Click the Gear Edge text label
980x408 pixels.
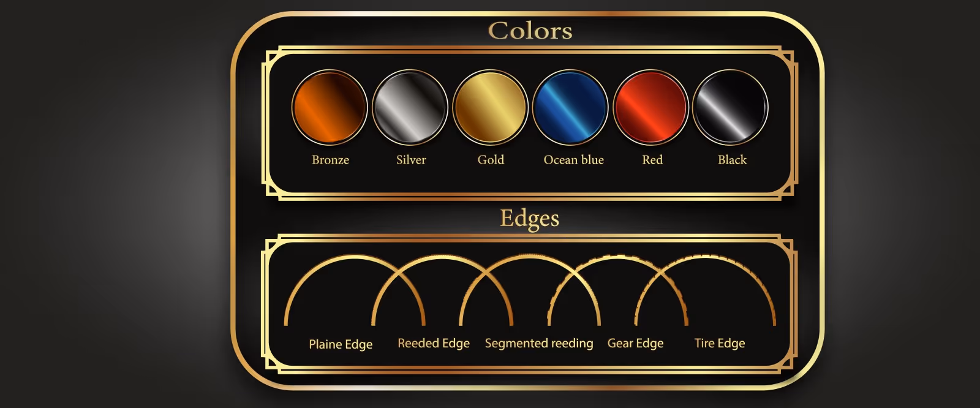635,344
